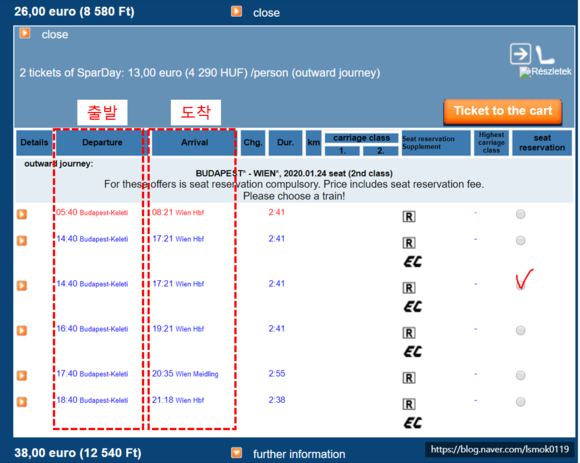Click the '26,00 euro (8 580 Ft)' price
The image size is (580, 463).
74,11
